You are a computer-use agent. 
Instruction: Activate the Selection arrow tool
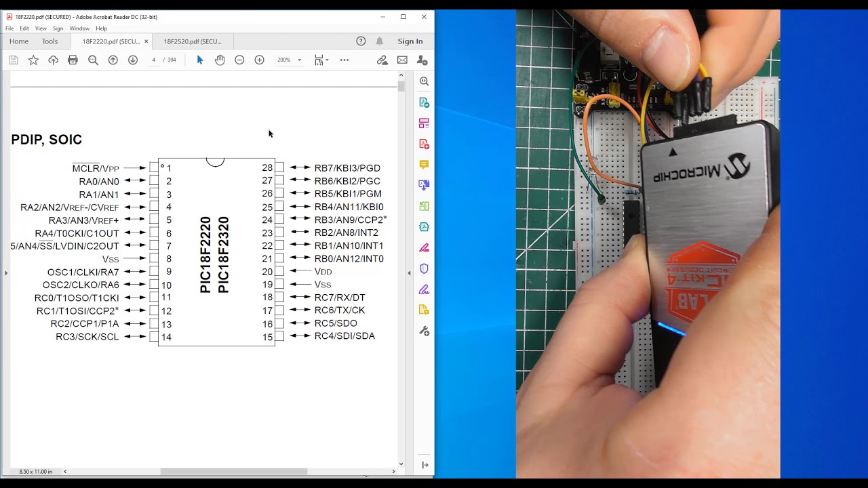199,60
